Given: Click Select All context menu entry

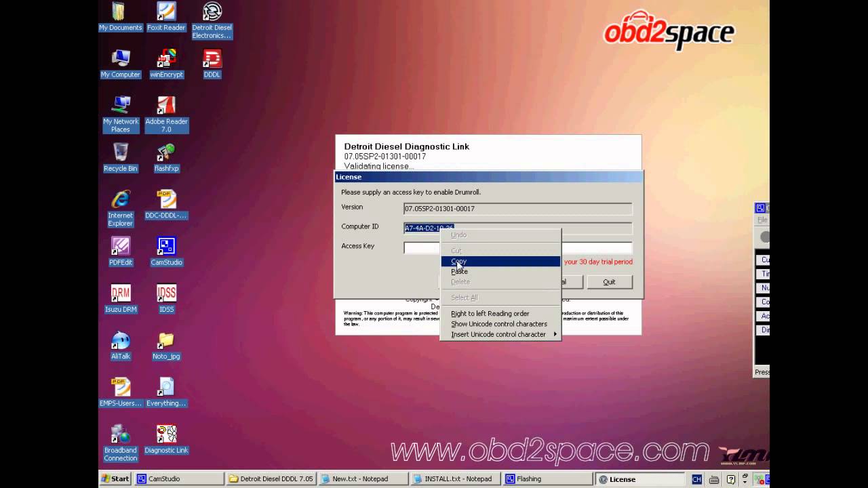Looking at the screenshot, I should (x=500, y=298).
